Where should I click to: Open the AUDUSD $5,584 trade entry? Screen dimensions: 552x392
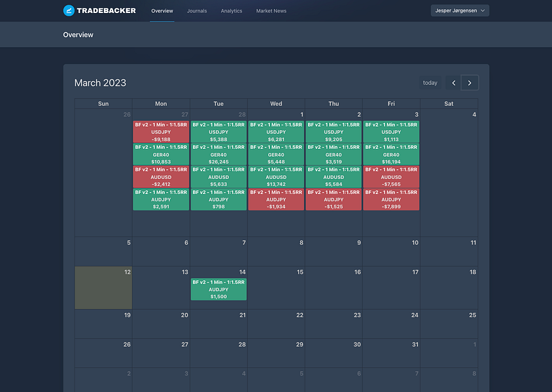[334, 177]
